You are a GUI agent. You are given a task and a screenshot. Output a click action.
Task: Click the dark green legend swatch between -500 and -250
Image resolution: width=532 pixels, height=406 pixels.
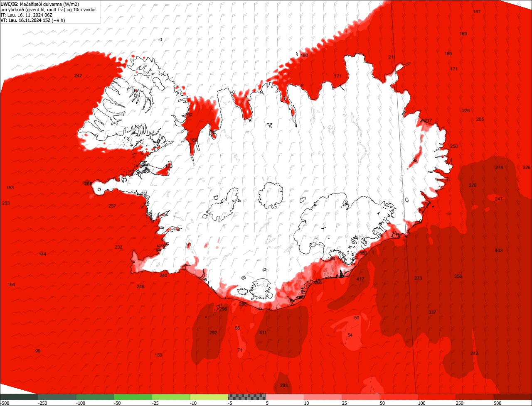19,397
